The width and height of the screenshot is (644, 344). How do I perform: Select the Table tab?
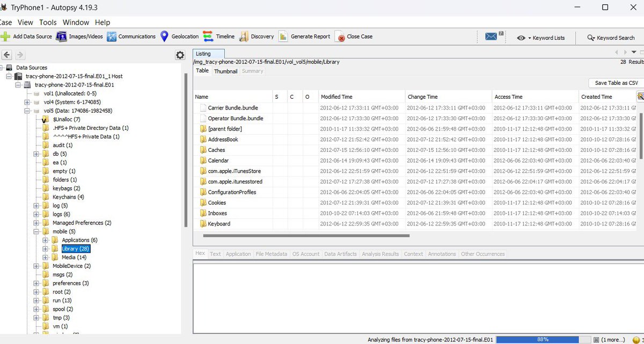[202, 70]
